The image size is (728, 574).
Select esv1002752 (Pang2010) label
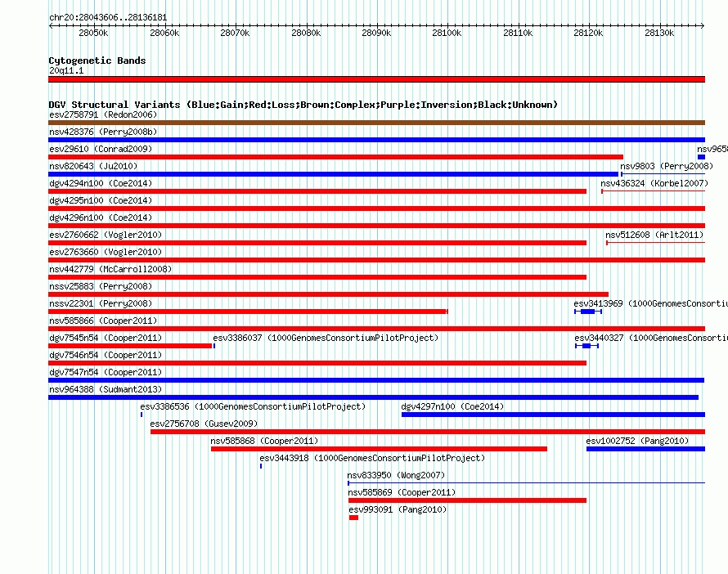click(x=637, y=441)
